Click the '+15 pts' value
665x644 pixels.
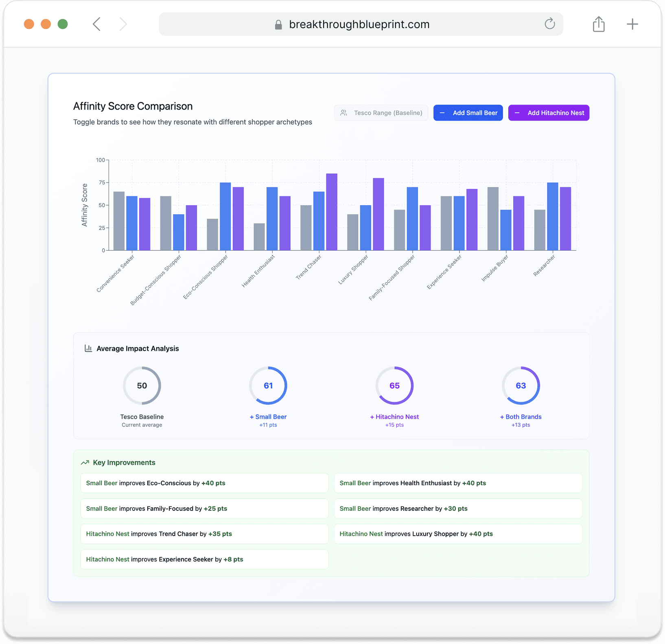pos(394,425)
